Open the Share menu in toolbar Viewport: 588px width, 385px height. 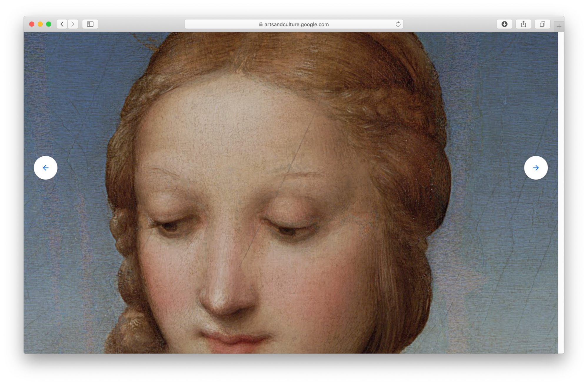click(523, 24)
